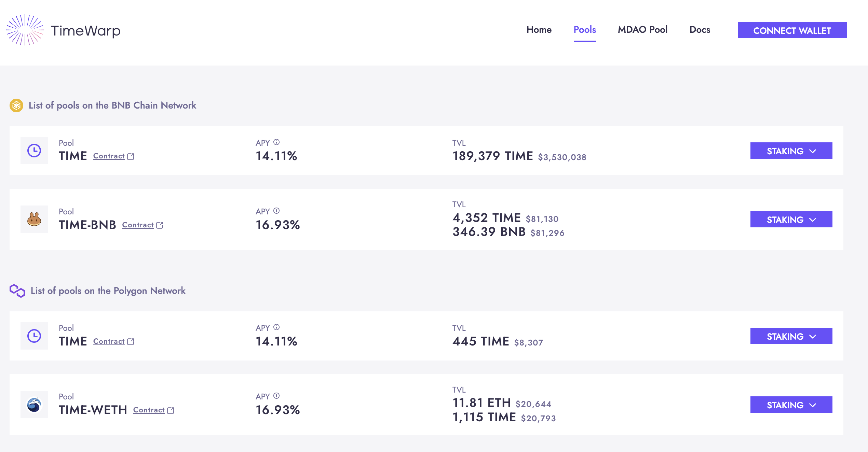Click the '$20,793' TIME dollar value
The width and height of the screenshot is (868, 452).
(539, 418)
